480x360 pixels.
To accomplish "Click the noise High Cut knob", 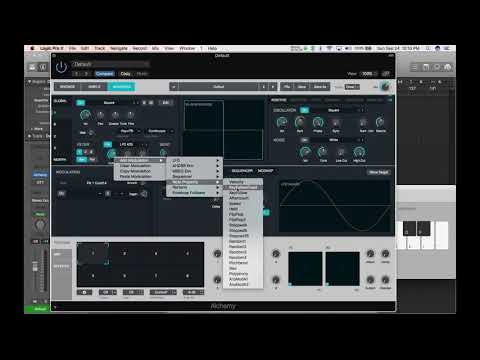I will [x=359, y=152].
